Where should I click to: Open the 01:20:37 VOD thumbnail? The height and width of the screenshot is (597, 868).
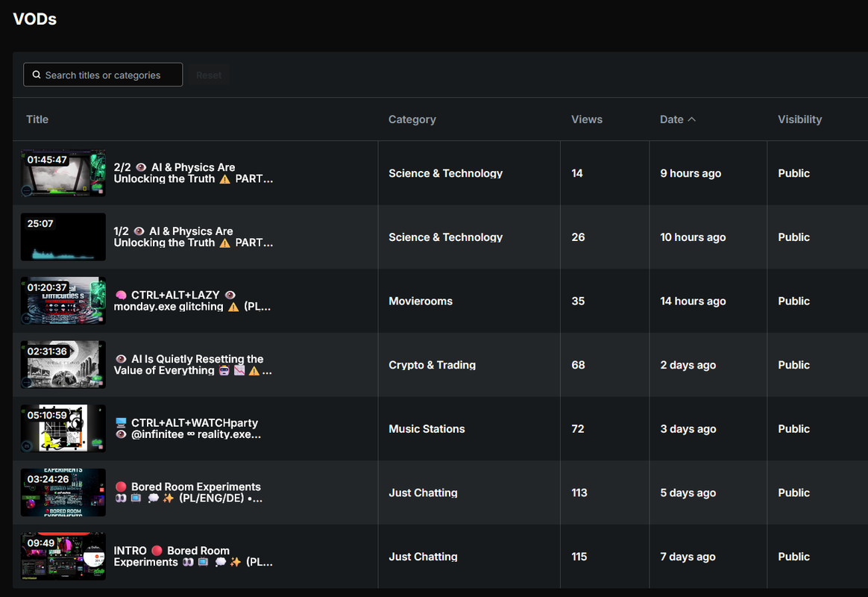pyautogui.click(x=63, y=301)
